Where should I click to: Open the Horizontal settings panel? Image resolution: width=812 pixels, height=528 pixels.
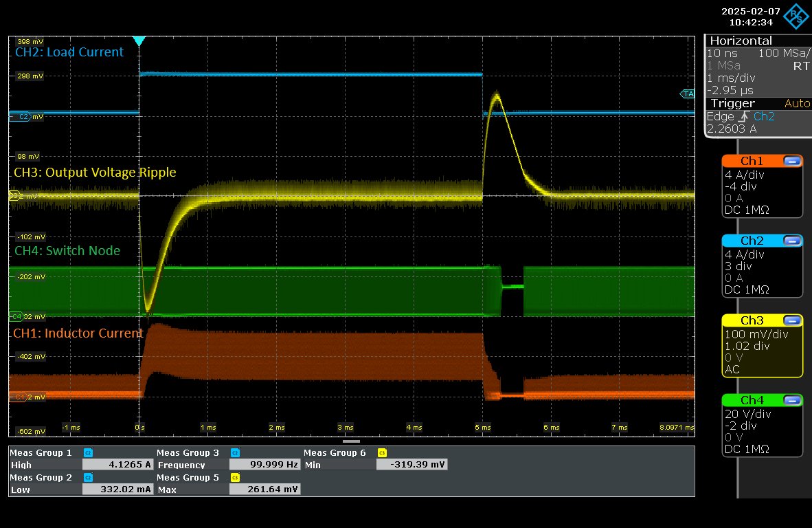[741, 41]
